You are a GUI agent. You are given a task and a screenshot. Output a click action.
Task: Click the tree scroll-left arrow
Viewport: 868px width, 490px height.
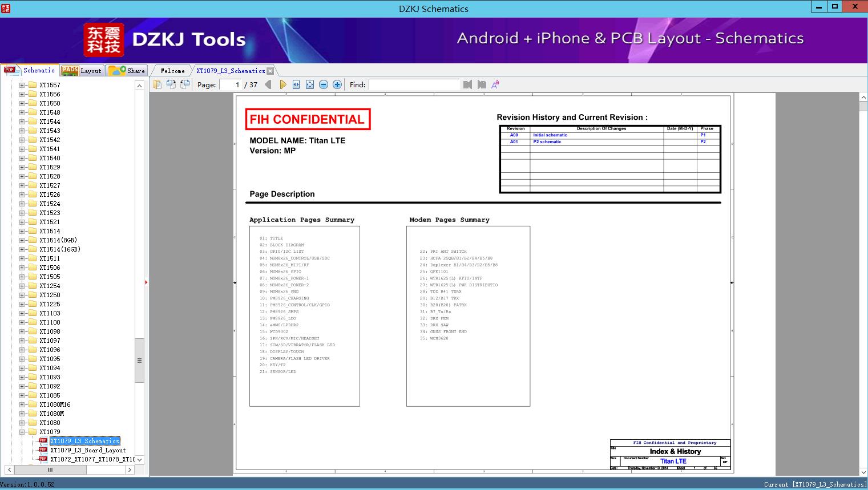pos(9,469)
